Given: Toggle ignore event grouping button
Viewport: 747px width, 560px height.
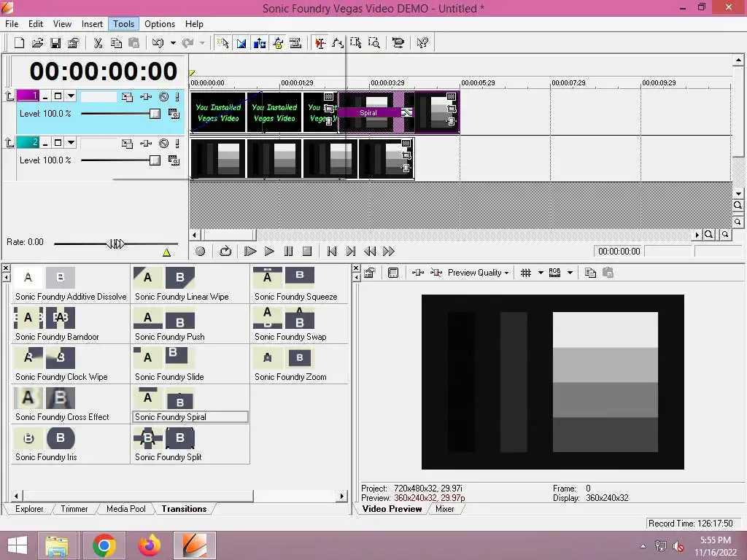Looking at the screenshot, I should tap(296, 43).
